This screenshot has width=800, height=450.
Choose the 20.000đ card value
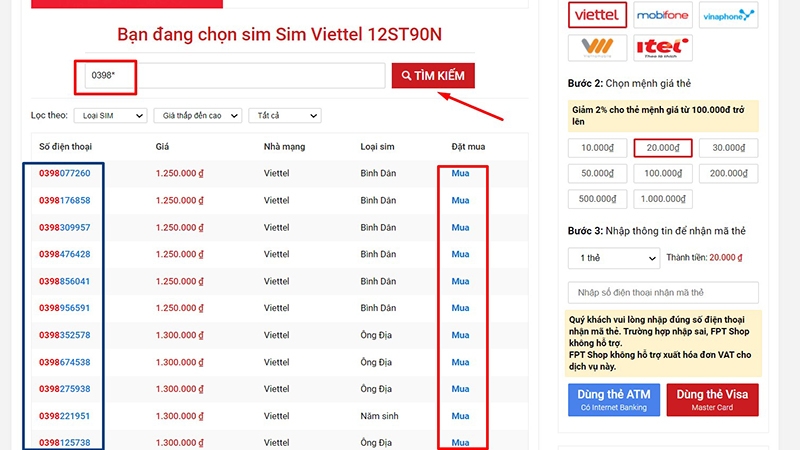663,148
